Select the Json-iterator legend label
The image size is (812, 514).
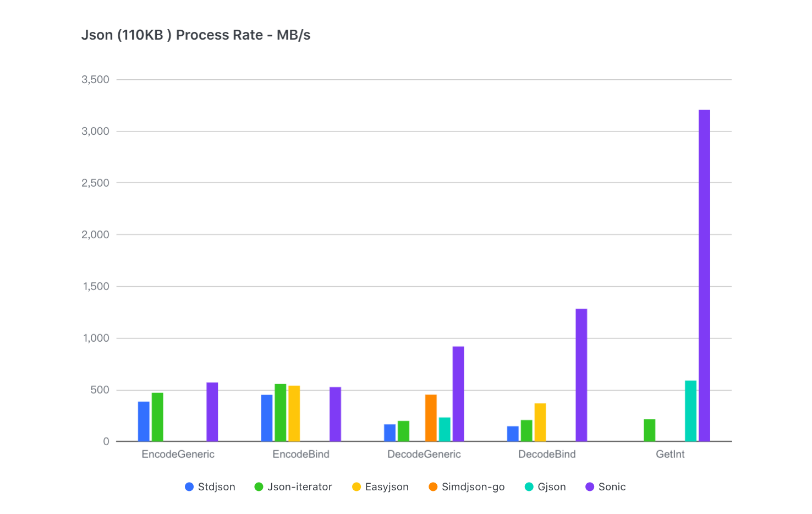pos(300,487)
